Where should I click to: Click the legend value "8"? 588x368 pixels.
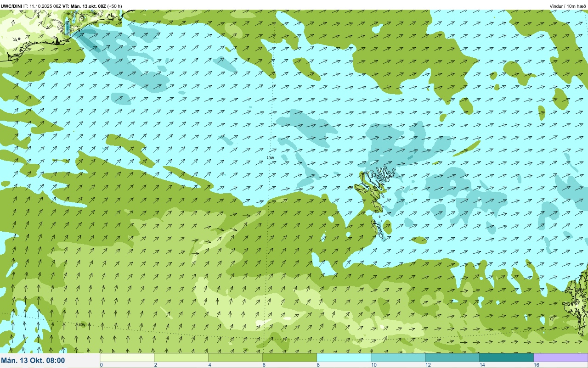[318, 365]
